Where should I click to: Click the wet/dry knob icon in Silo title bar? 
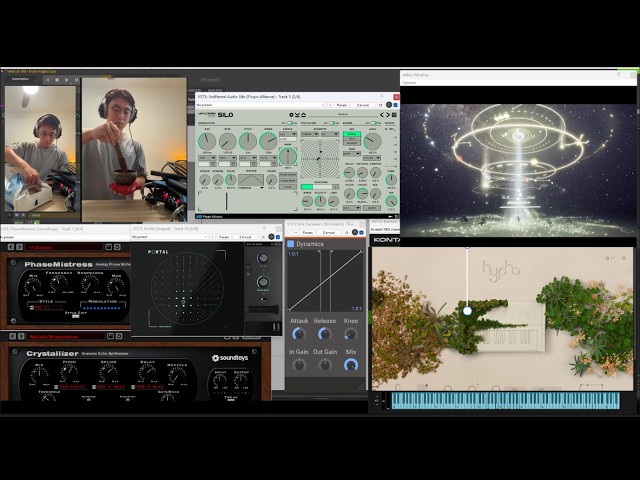coord(389,105)
